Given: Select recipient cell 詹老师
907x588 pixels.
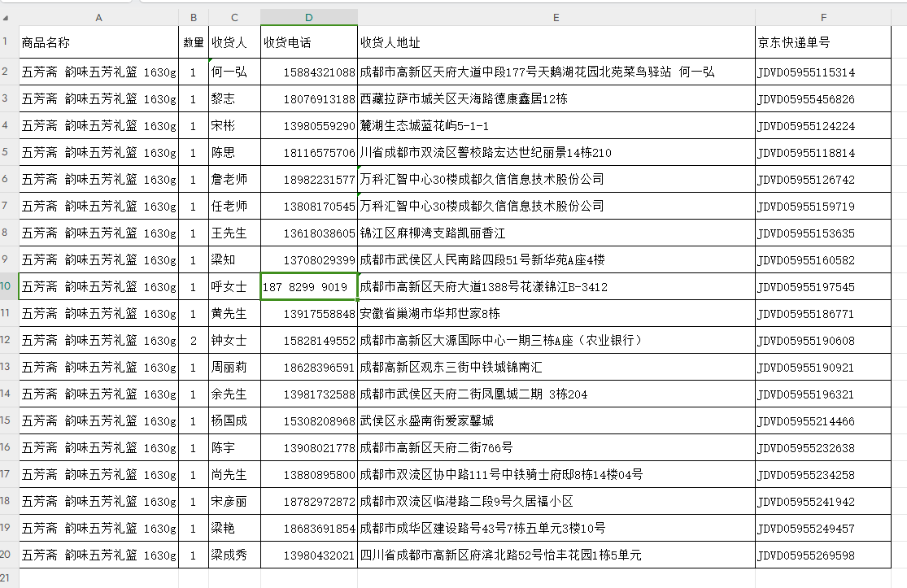Looking at the screenshot, I should (235, 179).
